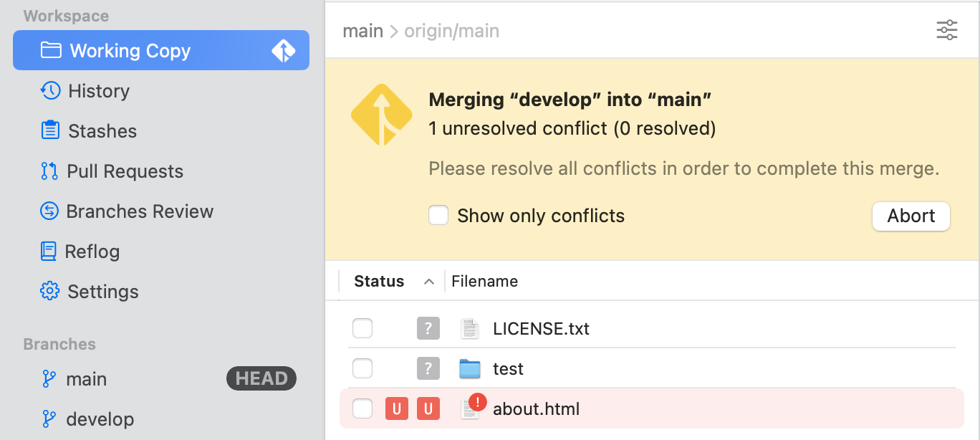This screenshot has height=440, width=980.
Task: Open the Working Copy view
Action: (130, 51)
